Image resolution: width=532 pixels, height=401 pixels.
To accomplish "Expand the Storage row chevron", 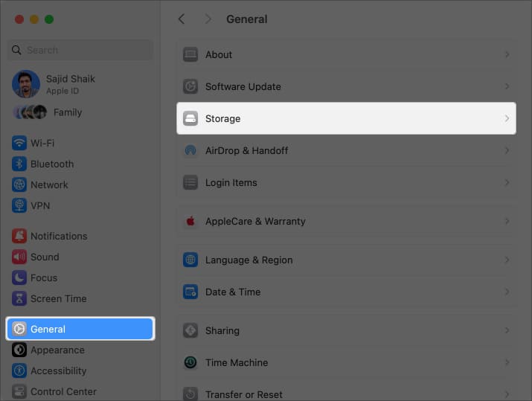I will 507,118.
